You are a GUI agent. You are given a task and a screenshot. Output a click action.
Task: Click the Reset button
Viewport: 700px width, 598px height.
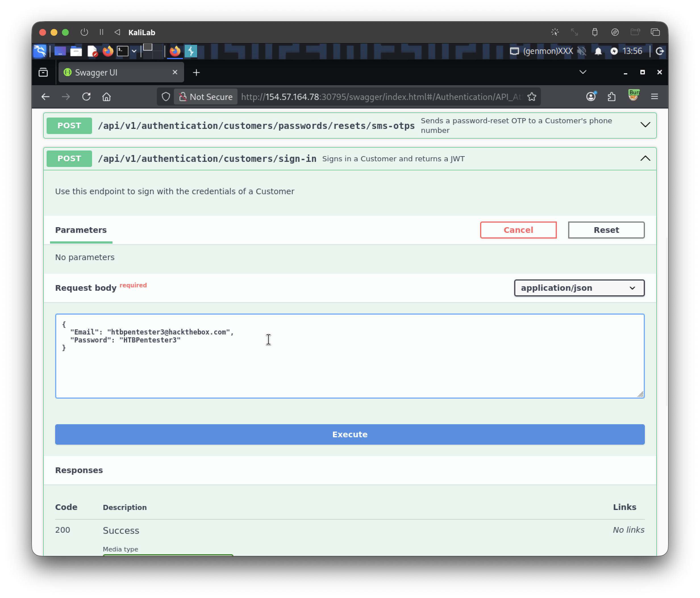click(x=606, y=230)
